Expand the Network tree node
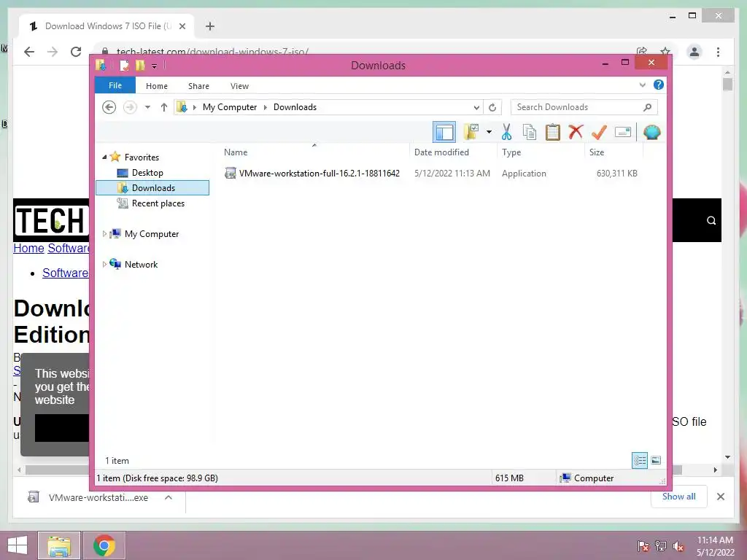This screenshot has height=560, width=747. click(104, 264)
